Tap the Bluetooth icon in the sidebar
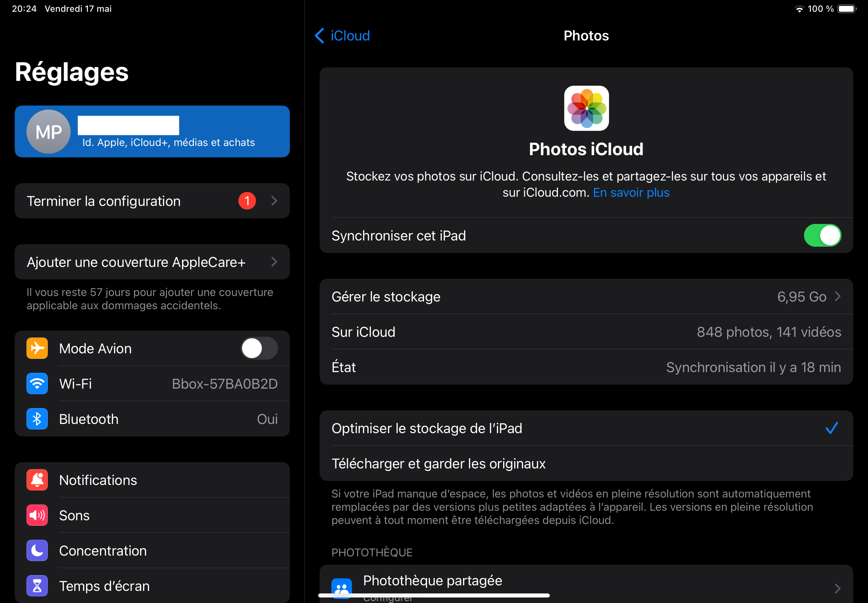 pos(37,419)
